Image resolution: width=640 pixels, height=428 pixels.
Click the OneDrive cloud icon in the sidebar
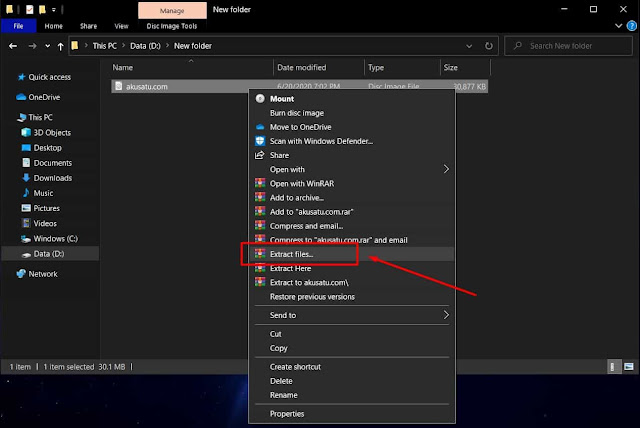tap(21, 97)
